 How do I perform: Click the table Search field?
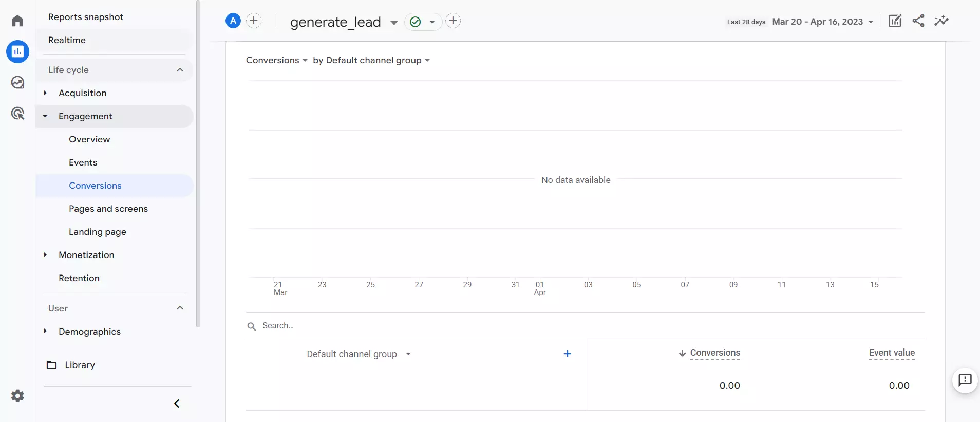[585, 326]
